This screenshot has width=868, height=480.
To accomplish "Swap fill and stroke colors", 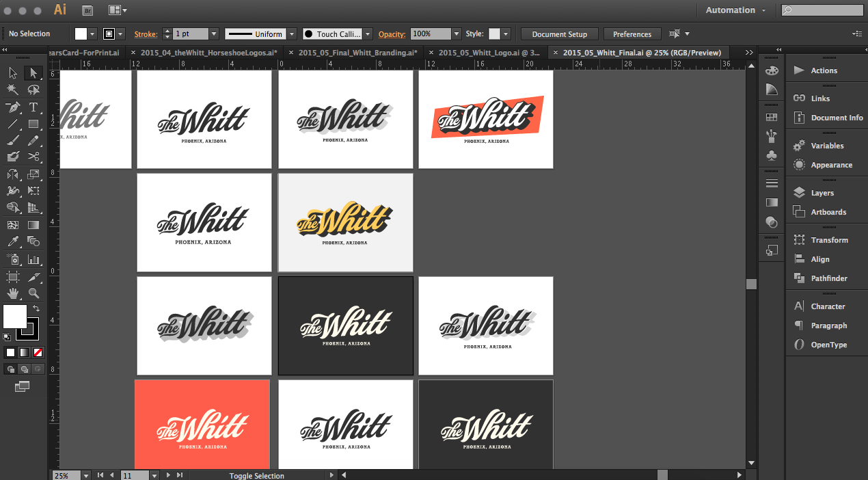I will click(36, 309).
